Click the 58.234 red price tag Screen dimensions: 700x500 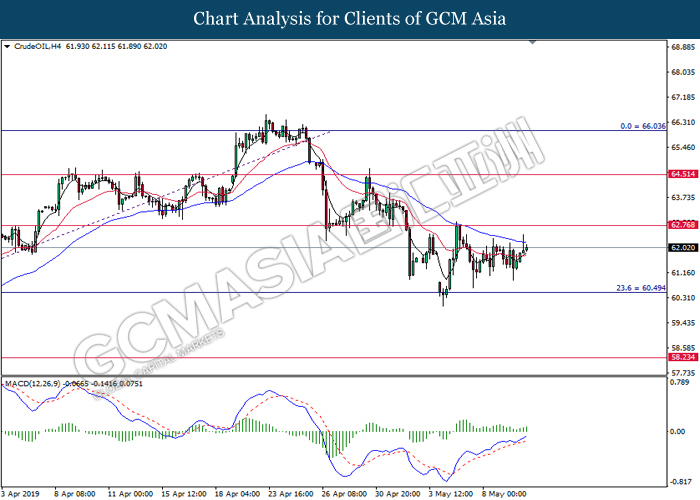[683, 356]
